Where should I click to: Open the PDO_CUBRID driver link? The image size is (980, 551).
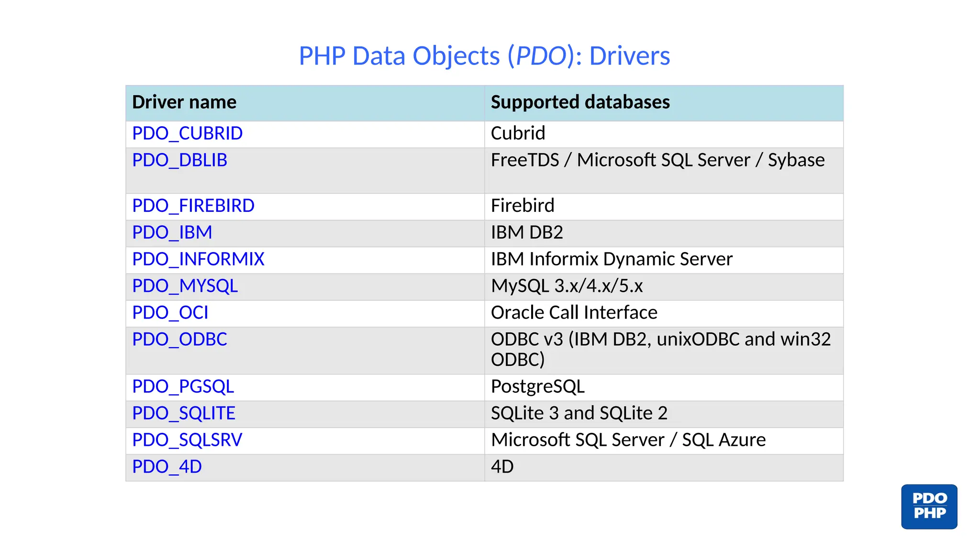tap(187, 133)
